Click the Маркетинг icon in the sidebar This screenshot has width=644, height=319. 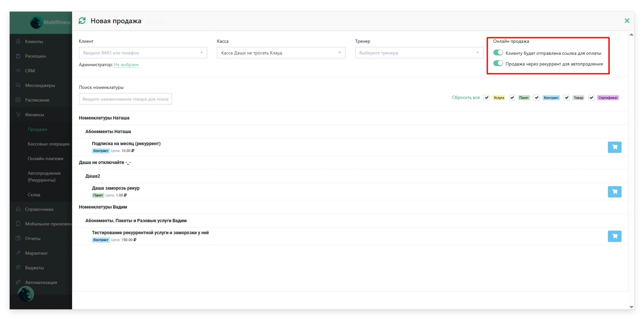click(x=18, y=253)
